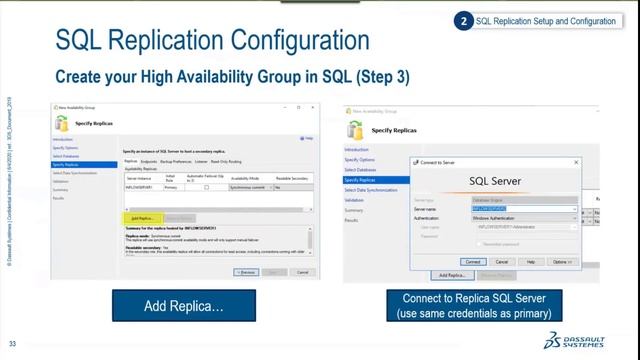Screen dimensions: 640x360
Task: Switch to Backup Preferences tab
Action: [x=176, y=162]
